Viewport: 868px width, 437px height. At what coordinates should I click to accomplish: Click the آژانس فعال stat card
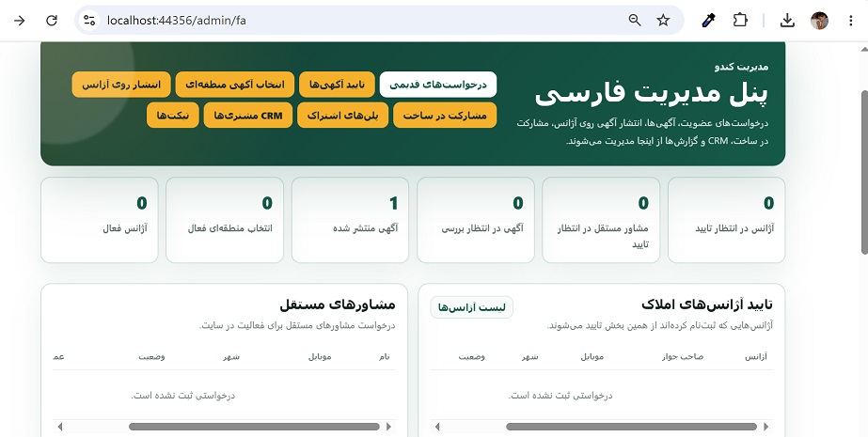pos(100,220)
